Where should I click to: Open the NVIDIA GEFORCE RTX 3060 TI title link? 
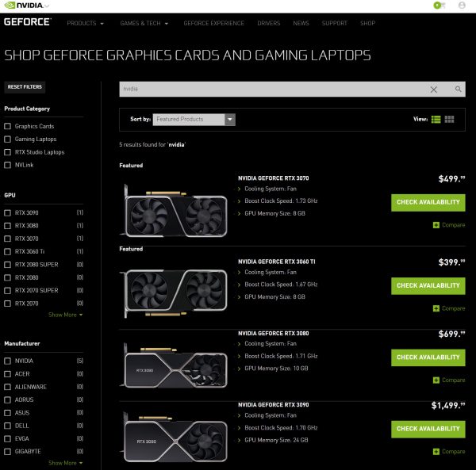coord(277,262)
